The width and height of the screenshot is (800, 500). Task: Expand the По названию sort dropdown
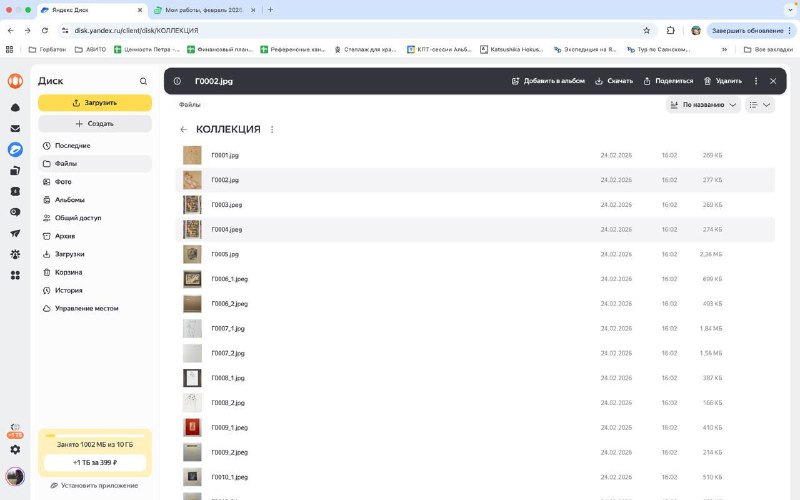click(704, 105)
